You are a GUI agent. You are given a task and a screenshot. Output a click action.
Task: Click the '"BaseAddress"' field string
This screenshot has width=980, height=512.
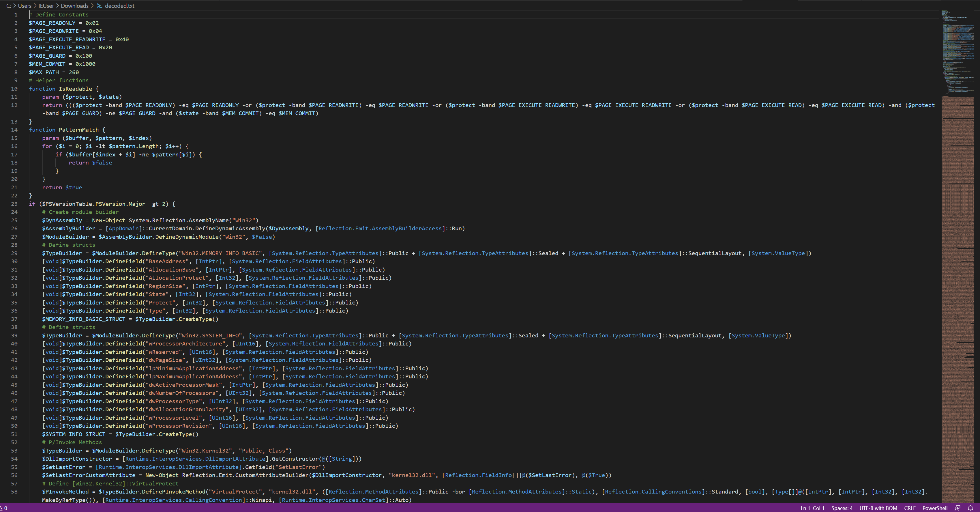167,261
